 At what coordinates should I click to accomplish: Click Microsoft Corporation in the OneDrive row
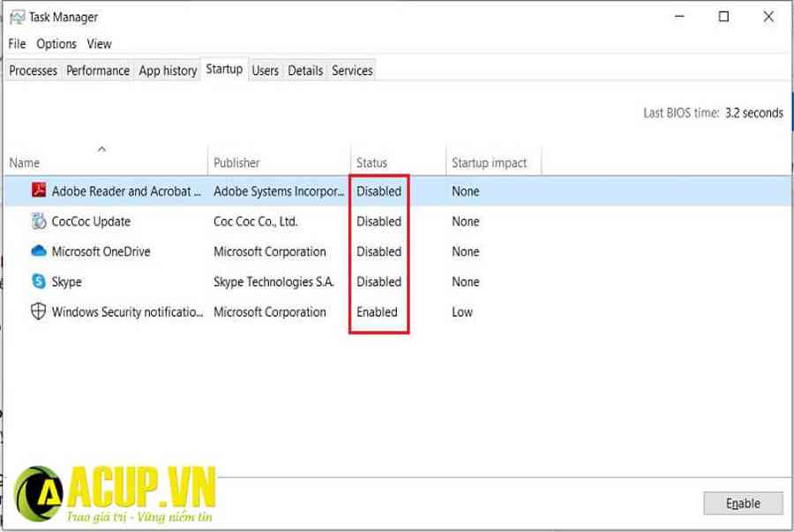269,251
